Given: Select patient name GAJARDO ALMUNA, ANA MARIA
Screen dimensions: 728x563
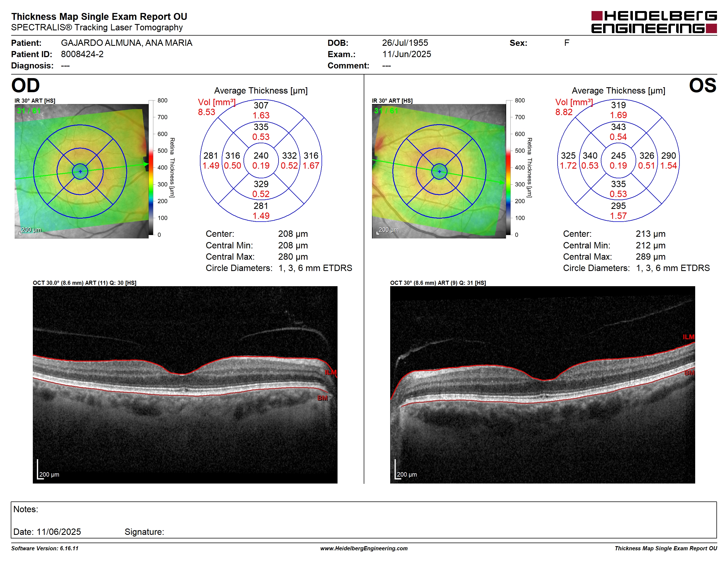Looking at the screenshot, I should coord(127,43).
